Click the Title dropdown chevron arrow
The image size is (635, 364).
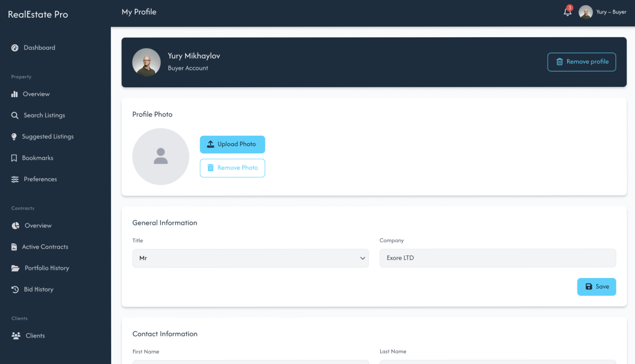pos(362,258)
